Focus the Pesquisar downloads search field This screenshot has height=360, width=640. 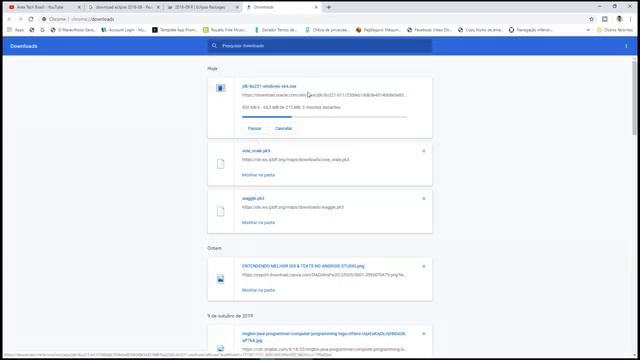tap(320, 46)
